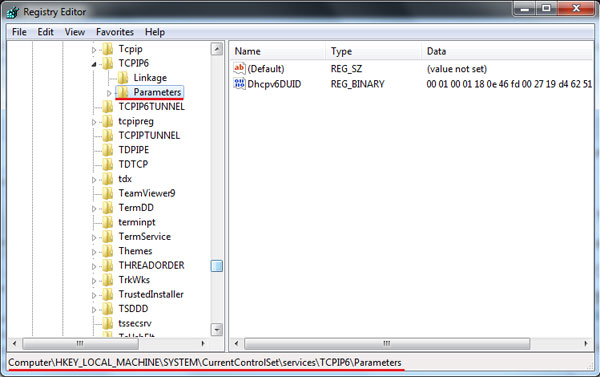The height and width of the screenshot is (377, 600).
Task: Click the values pane horizontal scroll thumb
Action: pos(387,343)
